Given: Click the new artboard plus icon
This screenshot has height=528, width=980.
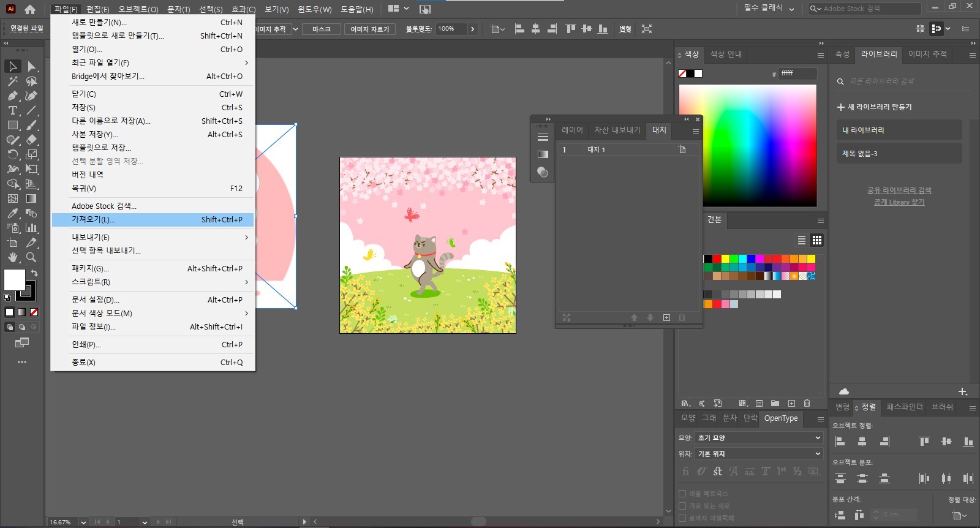Looking at the screenshot, I should 666,317.
